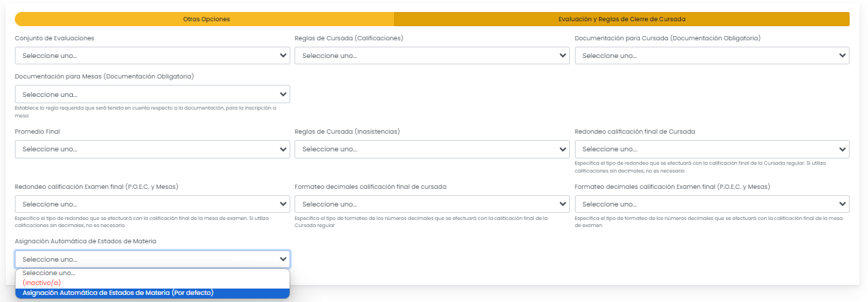Open Reglas de Cursada (Inasistencias) dropdown
The width and height of the screenshot is (868, 302).
[432, 149]
